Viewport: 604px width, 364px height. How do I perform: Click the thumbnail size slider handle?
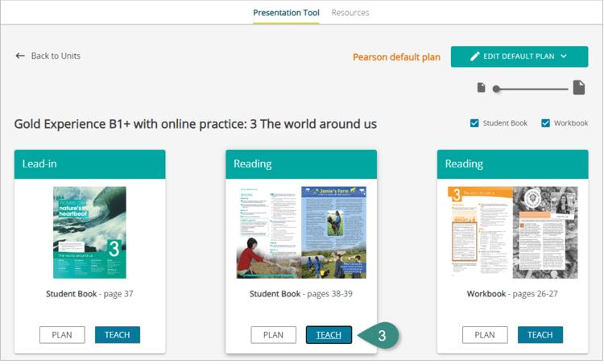(x=497, y=89)
